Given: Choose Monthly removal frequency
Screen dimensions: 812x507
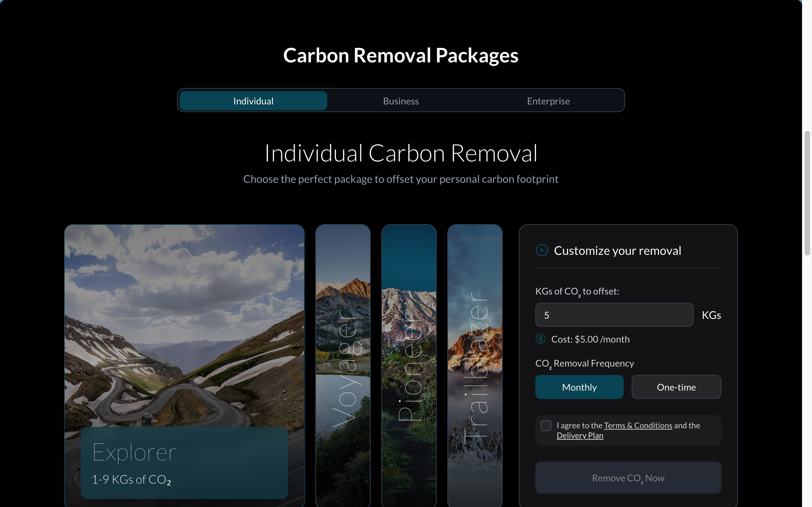Looking at the screenshot, I should (x=579, y=387).
